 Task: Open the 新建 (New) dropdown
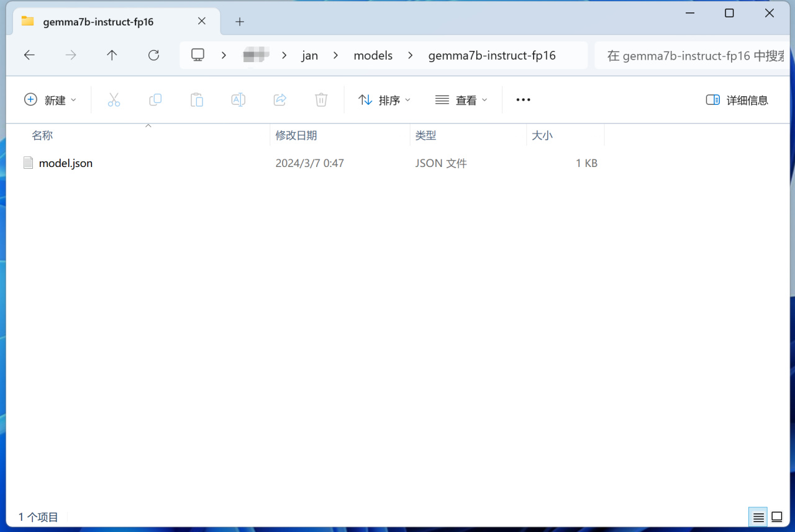point(50,100)
